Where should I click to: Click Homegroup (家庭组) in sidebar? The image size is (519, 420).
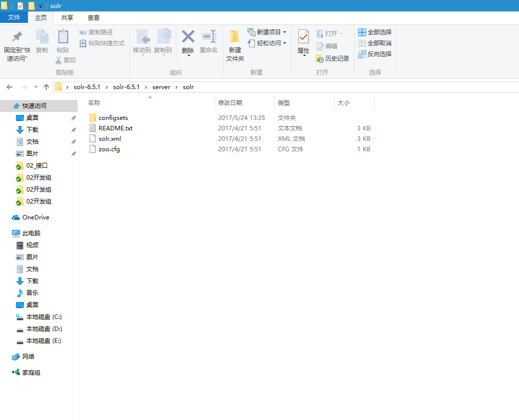point(31,372)
